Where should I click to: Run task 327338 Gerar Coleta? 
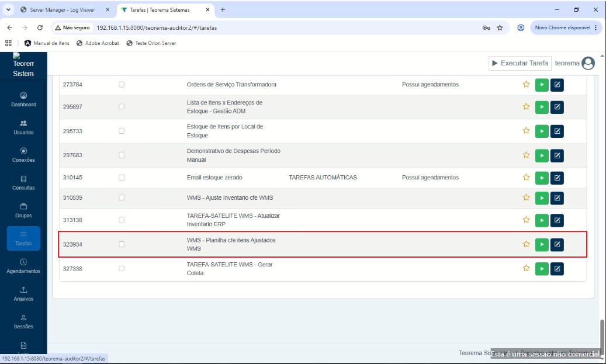tap(542, 269)
